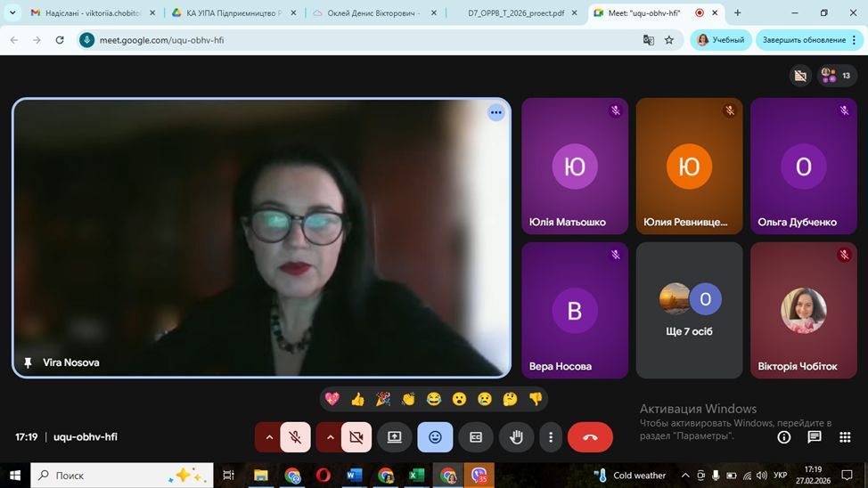
Task: Expand video settings arrow beside camera
Action: coord(329,437)
